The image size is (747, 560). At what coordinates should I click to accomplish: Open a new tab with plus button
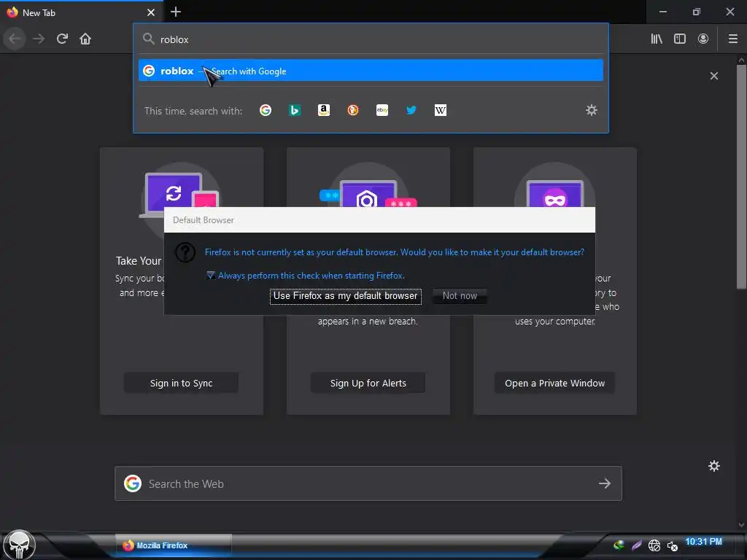(175, 12)
